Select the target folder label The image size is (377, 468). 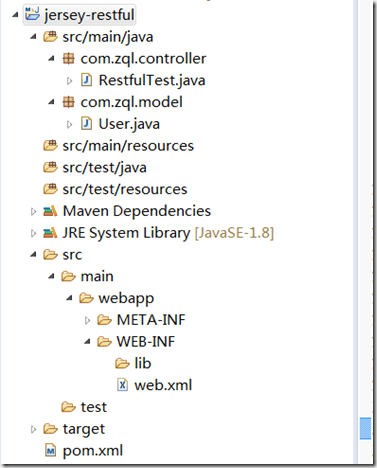point(84,429)
